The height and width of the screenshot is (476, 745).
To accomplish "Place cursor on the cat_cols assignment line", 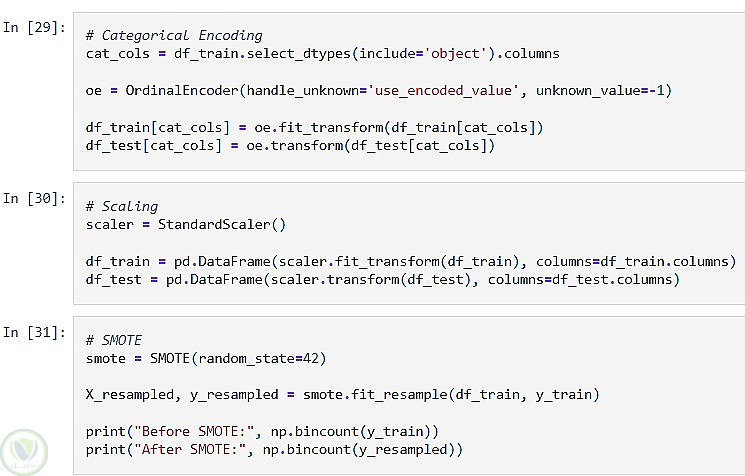I will 323,53.
